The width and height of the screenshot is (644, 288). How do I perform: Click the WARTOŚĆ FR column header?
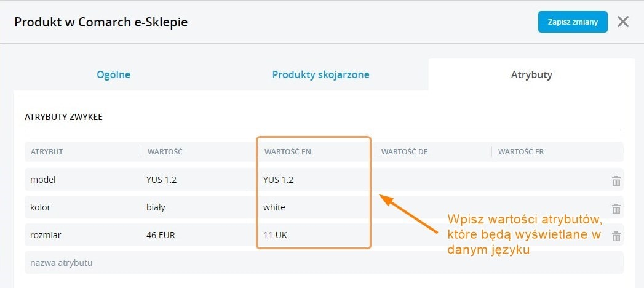520,151
